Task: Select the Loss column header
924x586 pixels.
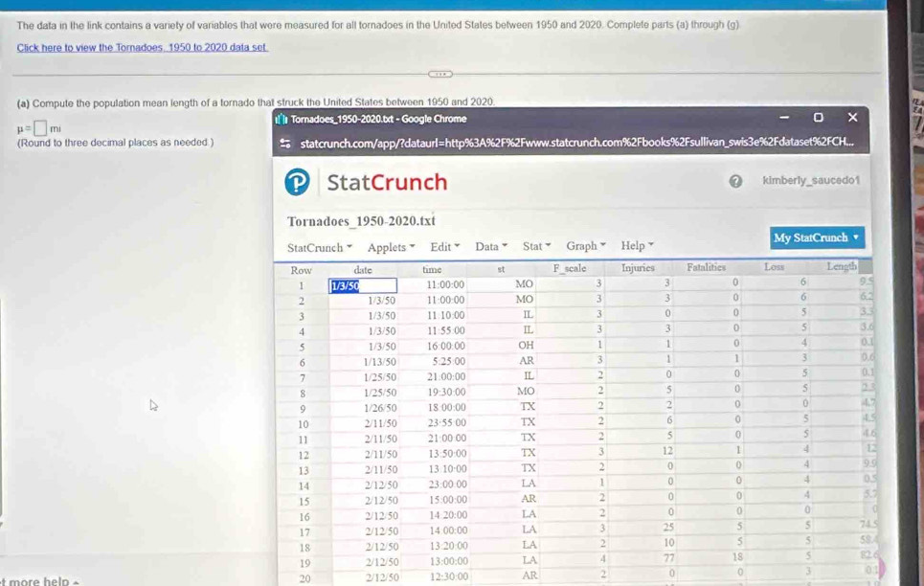Action: coord(774,267)
